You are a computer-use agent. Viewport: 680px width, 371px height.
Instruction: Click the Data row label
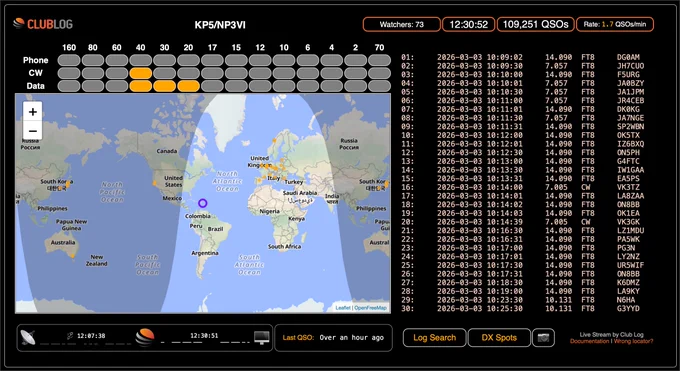36,86
